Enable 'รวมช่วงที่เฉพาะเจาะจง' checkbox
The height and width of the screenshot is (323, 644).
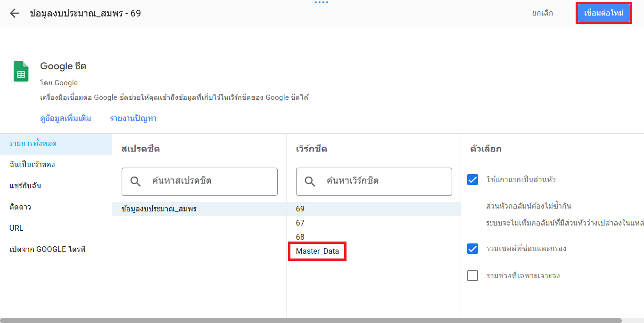(x=472, y=275)
